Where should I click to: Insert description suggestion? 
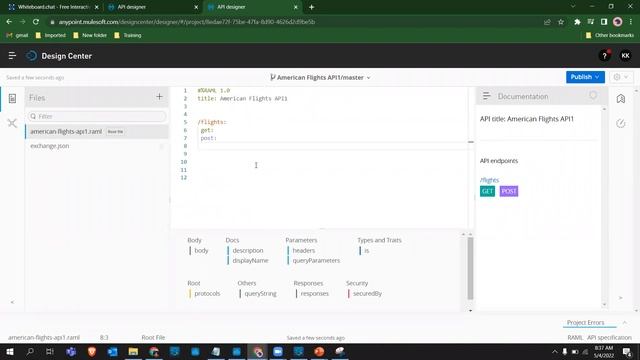click(x=248, y=250)
